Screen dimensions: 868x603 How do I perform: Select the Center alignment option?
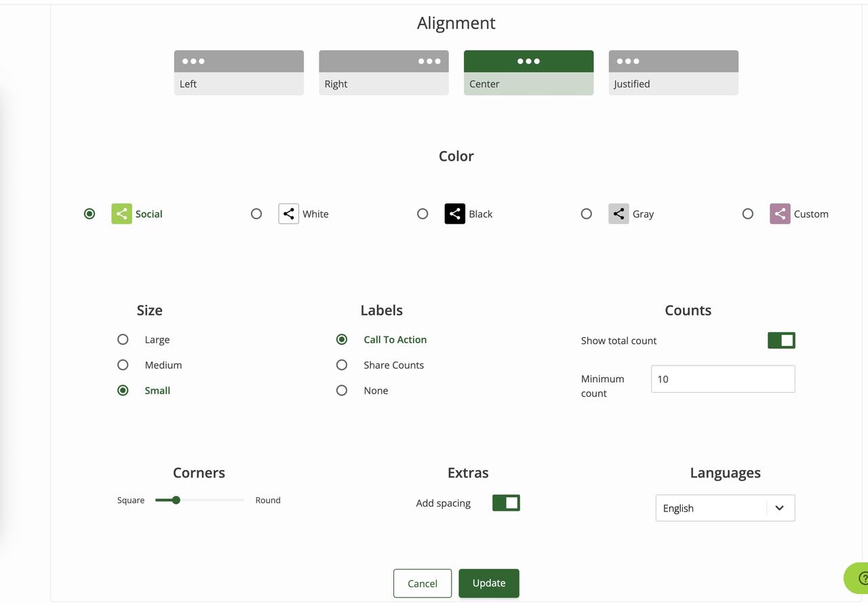click(x=528, y=71)
